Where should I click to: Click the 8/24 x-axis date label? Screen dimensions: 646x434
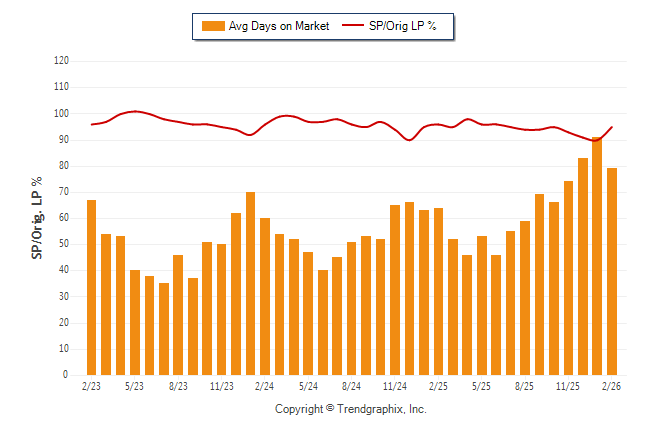tap(351, 386)
